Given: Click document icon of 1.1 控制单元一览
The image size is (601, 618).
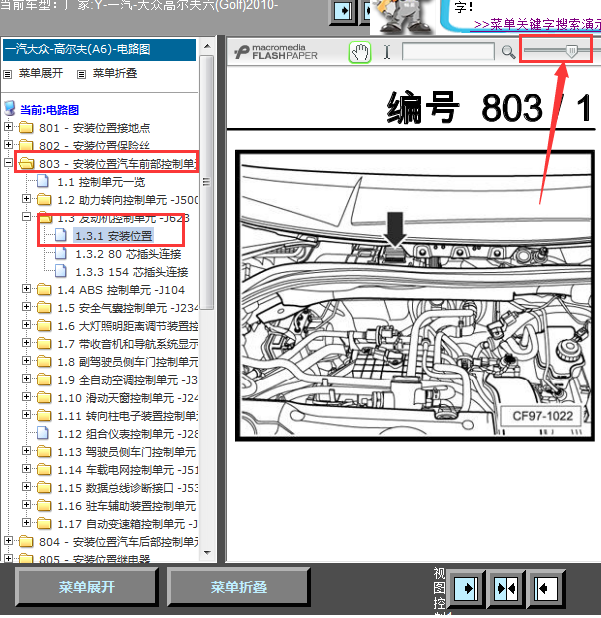Looking at the screenshot, I should point(43,181).
